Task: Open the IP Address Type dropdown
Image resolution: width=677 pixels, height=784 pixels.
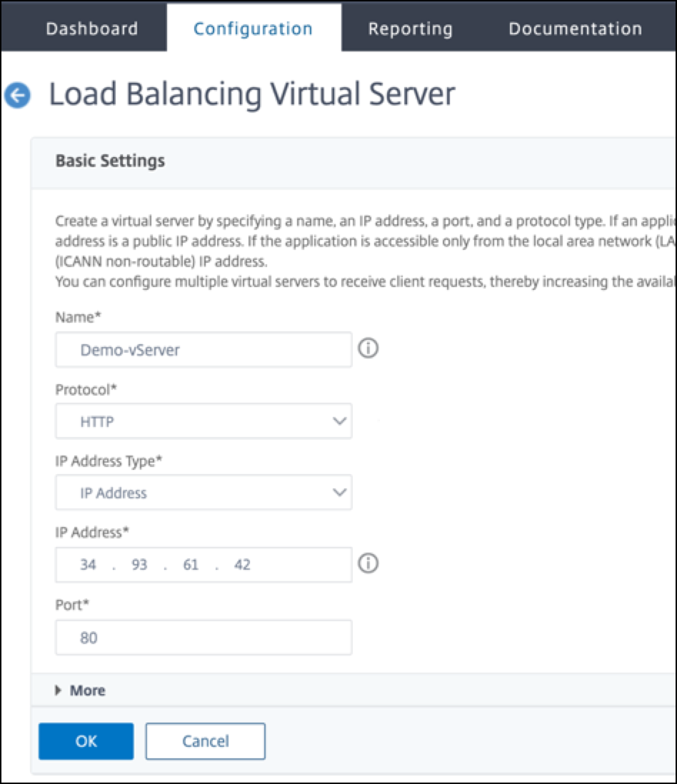Action: [x=204, y=493]
